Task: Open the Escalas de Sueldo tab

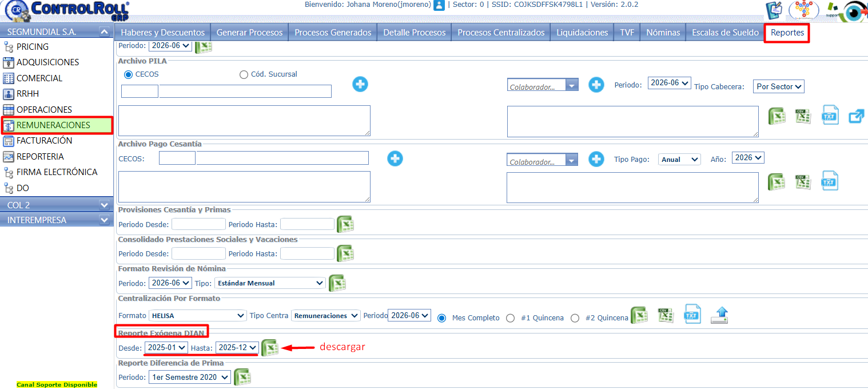Action: 724,33
